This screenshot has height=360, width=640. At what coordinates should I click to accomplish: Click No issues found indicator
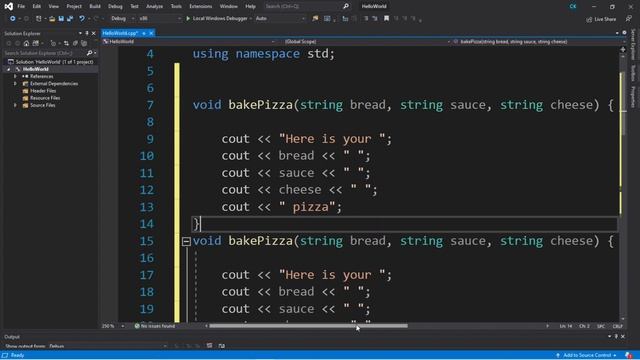155,326
